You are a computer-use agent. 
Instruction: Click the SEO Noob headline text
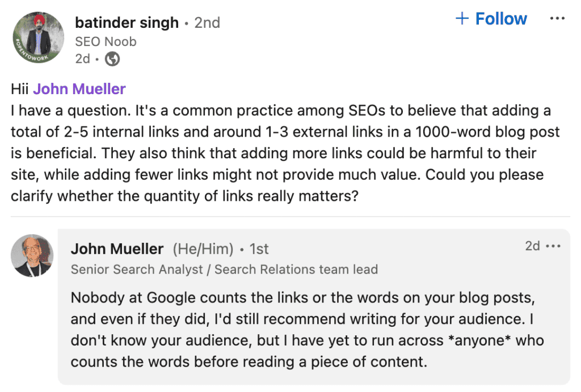[105, 41]
